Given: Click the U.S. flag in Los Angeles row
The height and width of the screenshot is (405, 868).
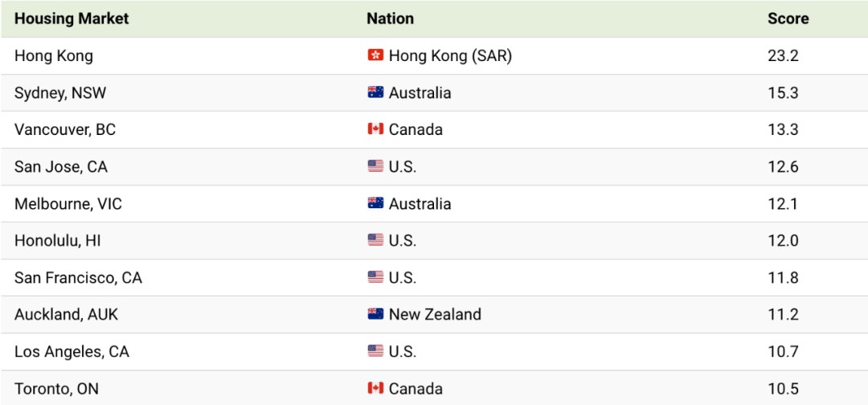Looking at the screenshot, I should [375, 351].
